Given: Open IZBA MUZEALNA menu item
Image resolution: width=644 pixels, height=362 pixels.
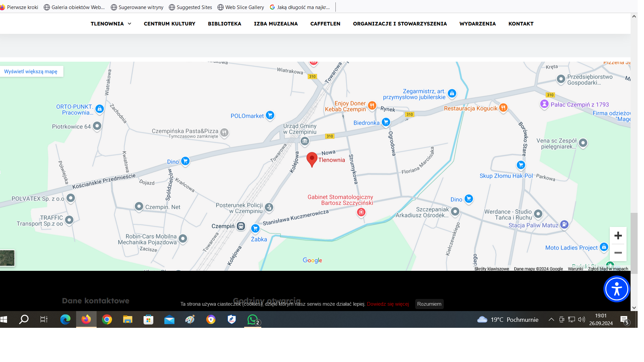Looking at the screenshot, I should [x=276, y=23].
